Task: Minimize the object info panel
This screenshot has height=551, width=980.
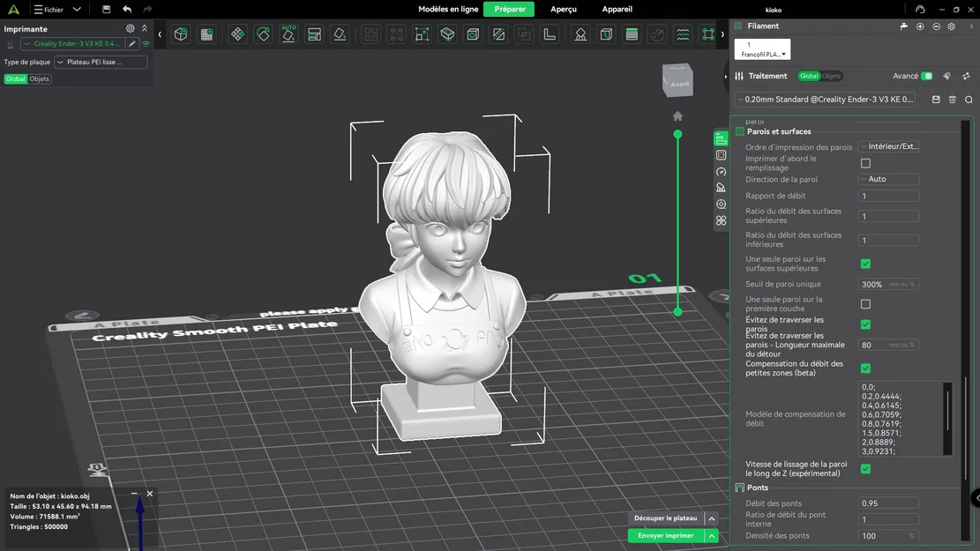Action: click(x=134, y=494)
